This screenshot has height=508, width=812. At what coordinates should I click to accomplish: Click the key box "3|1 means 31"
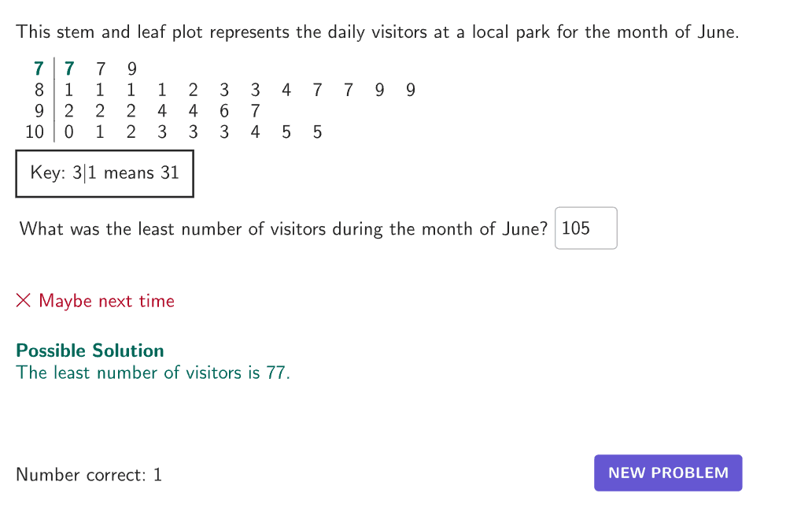(105, 172)
